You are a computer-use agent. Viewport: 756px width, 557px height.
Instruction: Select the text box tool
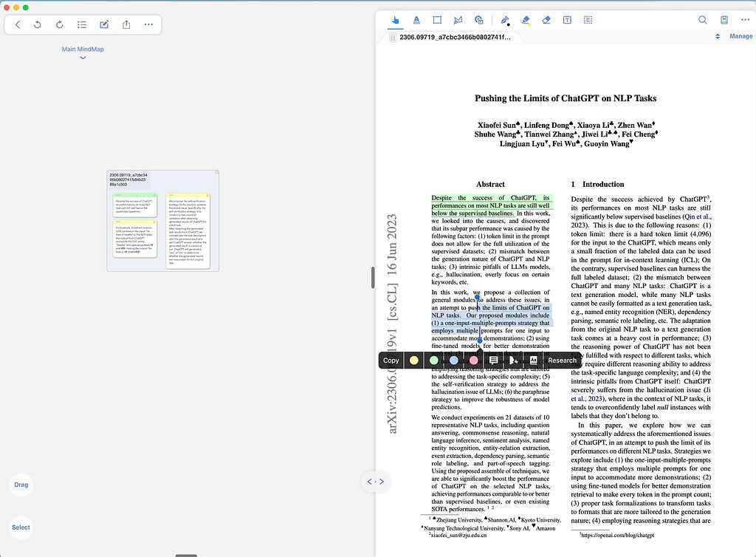(x=567, y=20)
